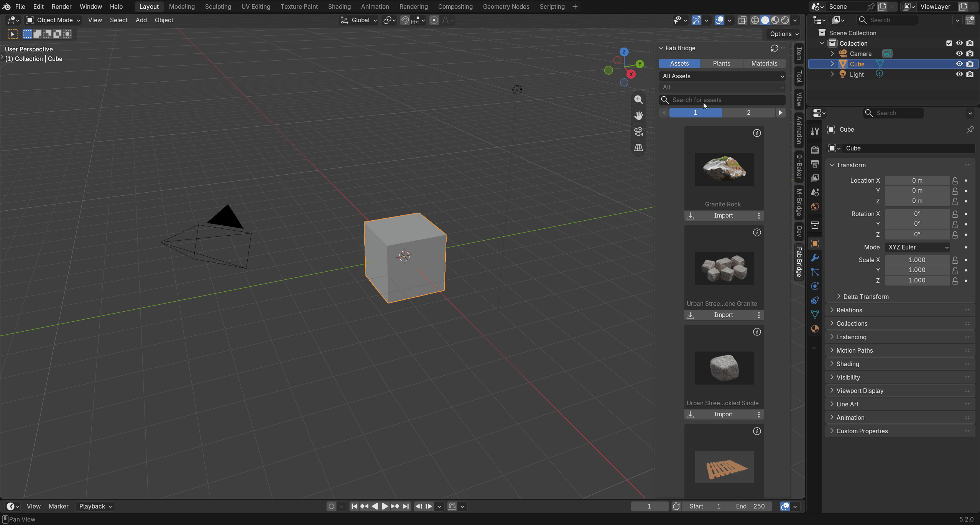Open the Physics properties tab icon

click(x=815, y=286)
